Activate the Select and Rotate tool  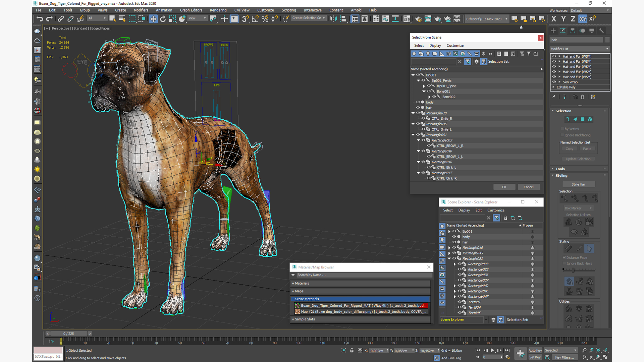[x=163, y=19]
